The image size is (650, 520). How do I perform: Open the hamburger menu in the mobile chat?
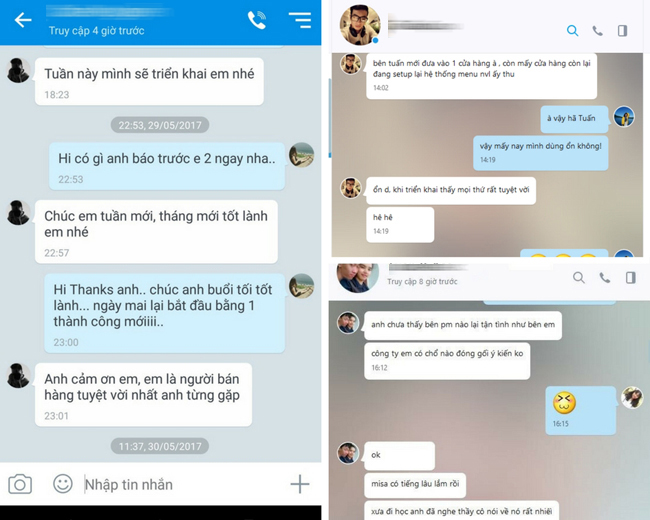tap(300, 20)
